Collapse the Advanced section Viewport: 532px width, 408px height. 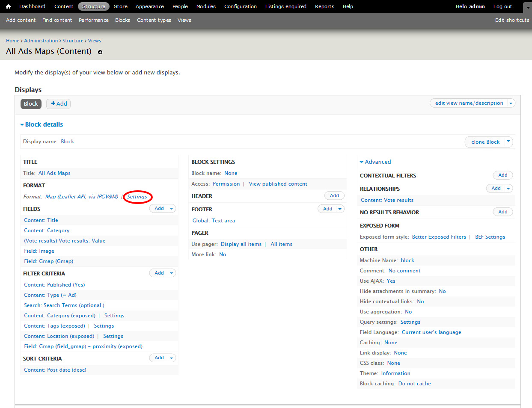pos(375,162)
